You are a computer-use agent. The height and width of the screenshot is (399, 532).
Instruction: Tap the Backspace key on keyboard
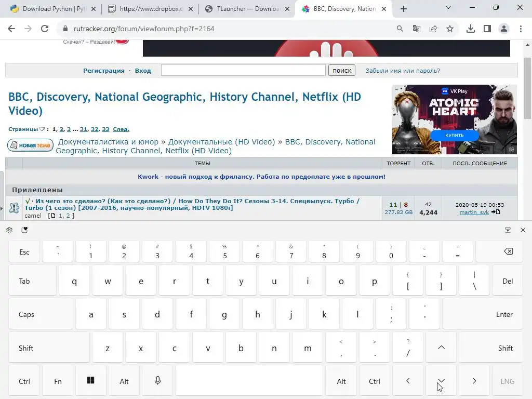499,251
